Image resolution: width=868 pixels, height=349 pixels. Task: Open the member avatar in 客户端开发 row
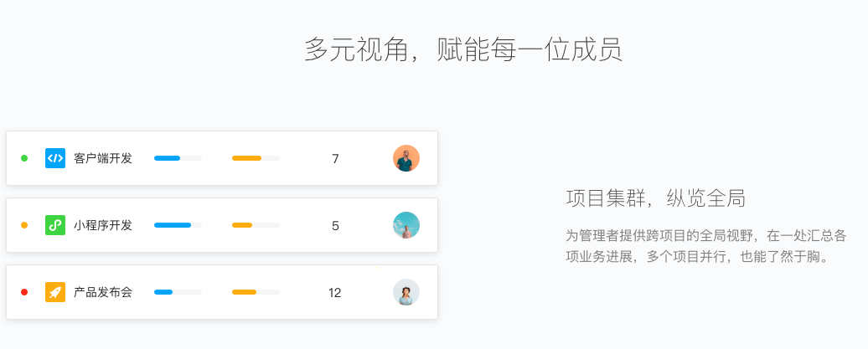click(406, 158)
